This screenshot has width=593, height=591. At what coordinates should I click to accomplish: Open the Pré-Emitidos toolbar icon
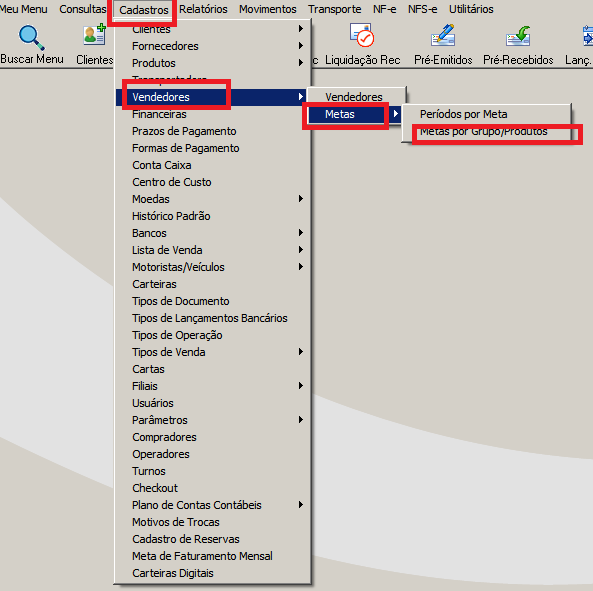tap(443, 35)
